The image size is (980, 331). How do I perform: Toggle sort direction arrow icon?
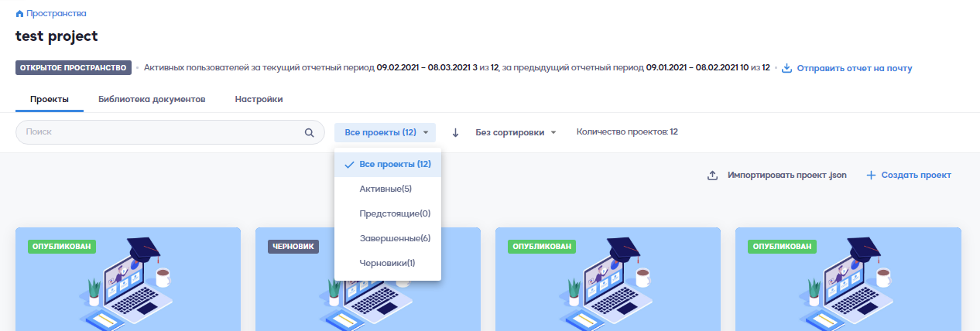coord(455,132)
